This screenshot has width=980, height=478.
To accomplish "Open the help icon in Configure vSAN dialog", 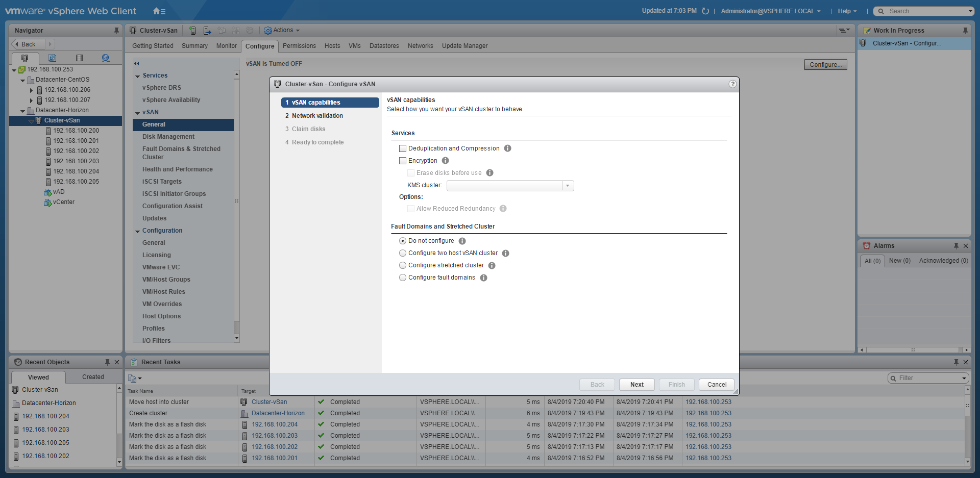I will (732, 84).
